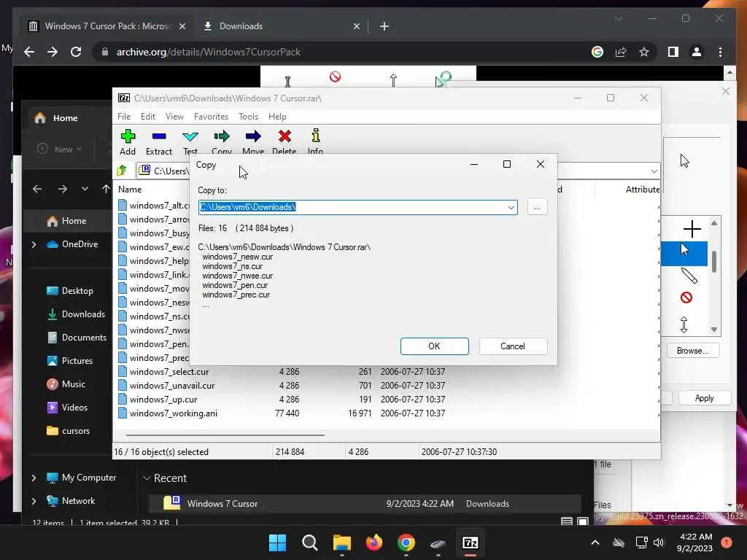Confirm the copy with OK button
This screenshot has height=560, width=747.
click(435, 346)
